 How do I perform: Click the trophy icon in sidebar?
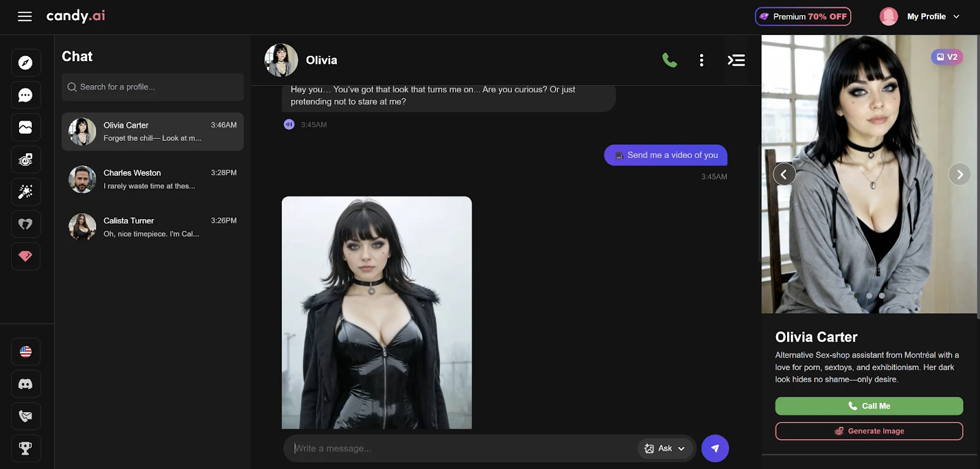[26, 449]
